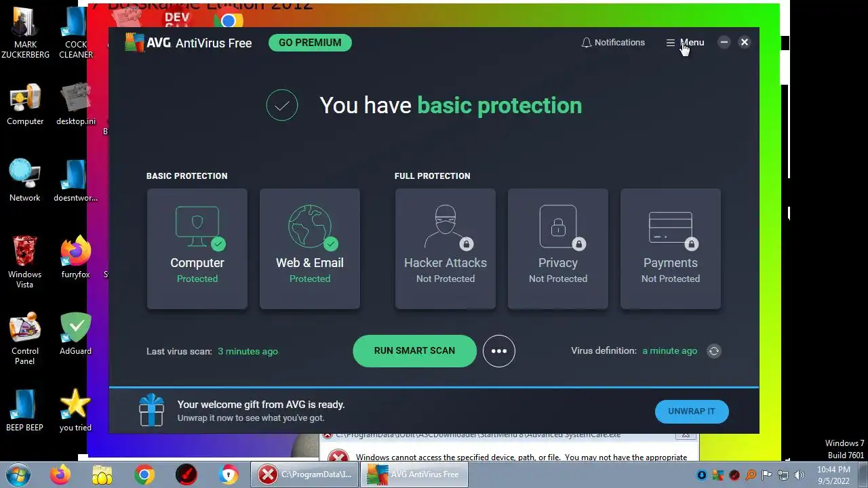Viewport: 868px width, 488px height.
Task: Select the Network desktop icon
Action: (25, 180)
